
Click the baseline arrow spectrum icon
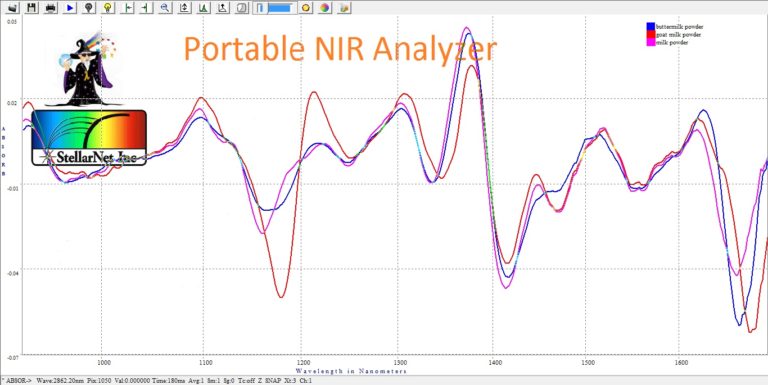point(222,7)
